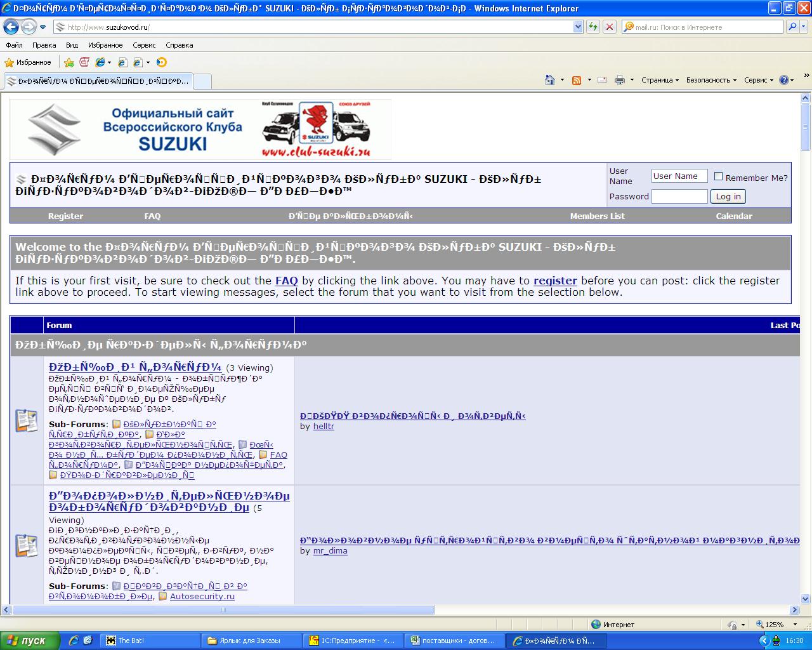Viewport: 812px width, 650px height.
Task: Open the Файл menu
Action: (14, 45)
